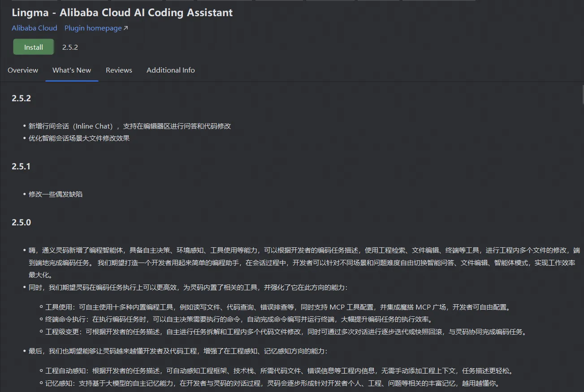Screen dimensions: 584x392
Task: Open the Alibaba Cloud vendor link
Action: tap(35, 28)
